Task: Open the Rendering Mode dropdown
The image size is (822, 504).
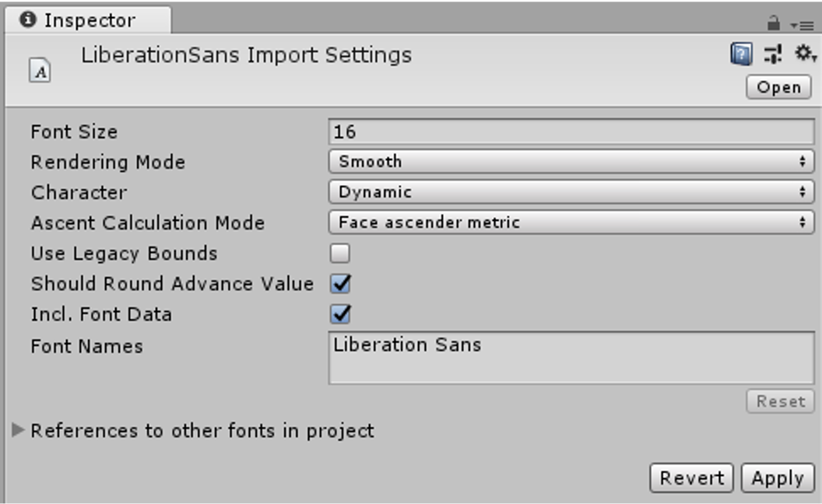Action: pos(571,162)
